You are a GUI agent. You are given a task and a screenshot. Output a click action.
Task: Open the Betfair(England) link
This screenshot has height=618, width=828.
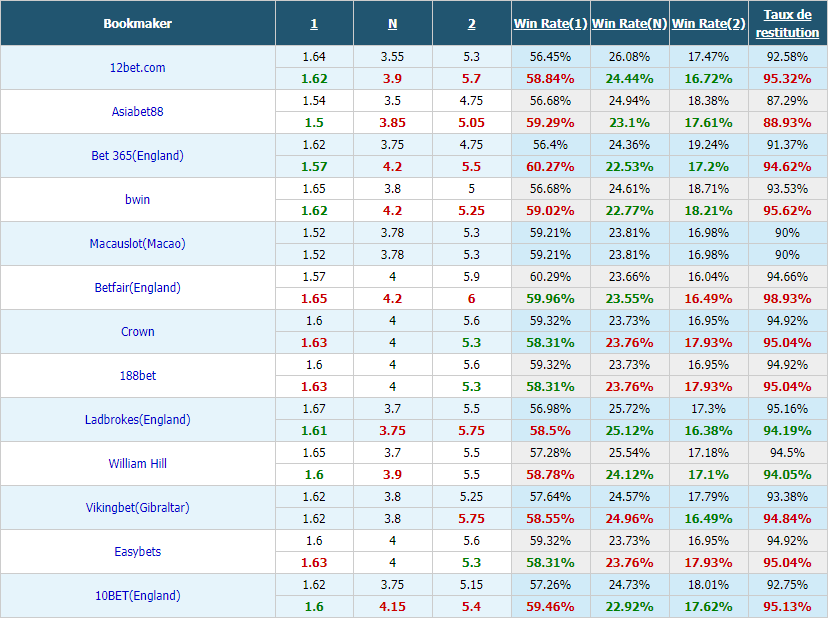click(137, 287)
